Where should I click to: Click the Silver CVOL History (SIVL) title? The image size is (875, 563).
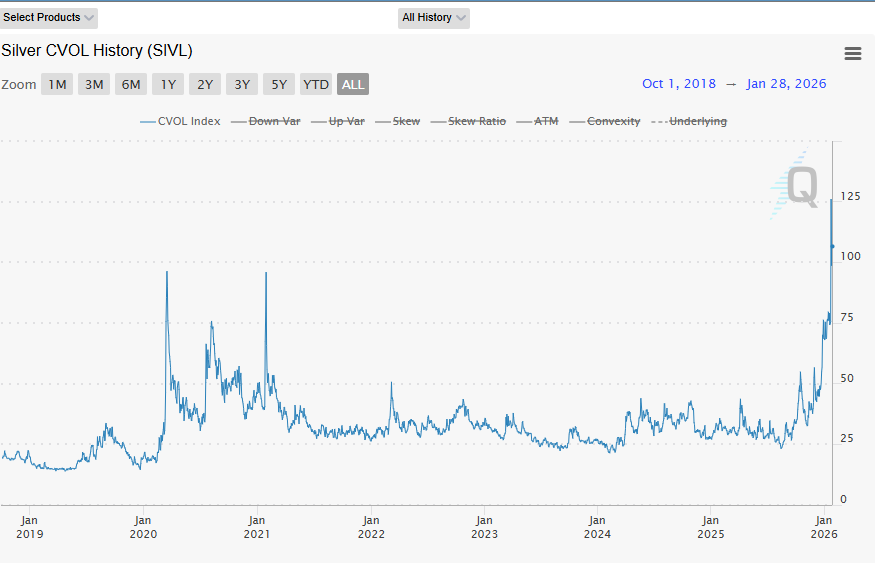click(97, 51)
